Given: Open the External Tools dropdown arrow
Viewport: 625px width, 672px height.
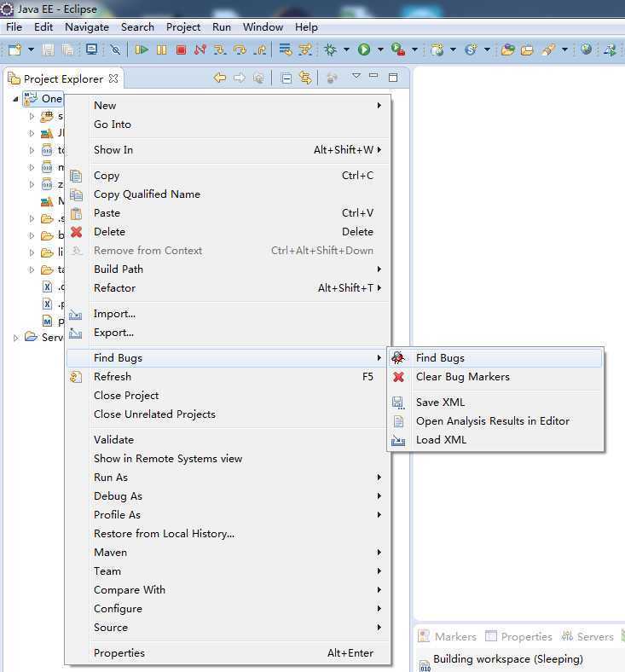Looking at the screenshot, I should pyautogui.click(x=414, y=49).
